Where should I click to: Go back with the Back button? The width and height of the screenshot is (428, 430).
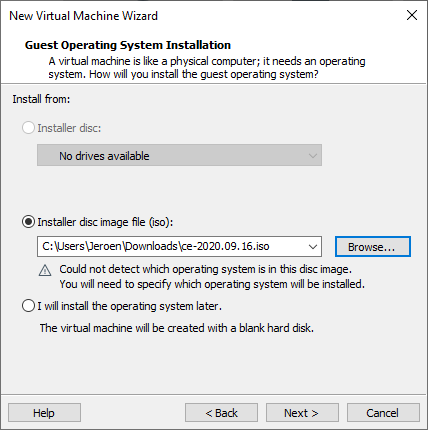tap(221, 413)
